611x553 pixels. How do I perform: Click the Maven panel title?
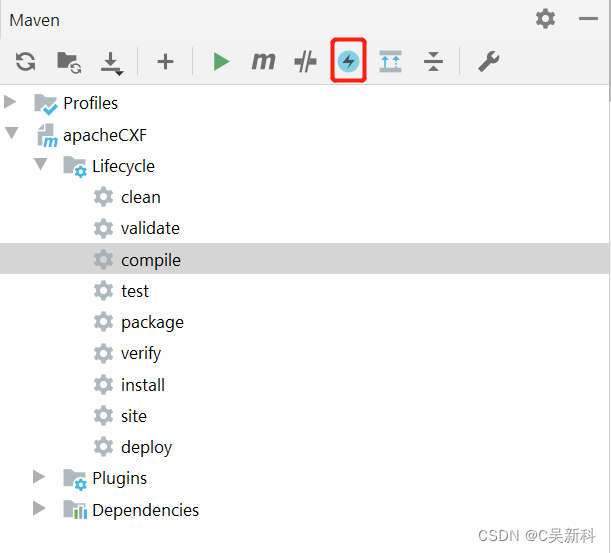[x=34, y=20]
